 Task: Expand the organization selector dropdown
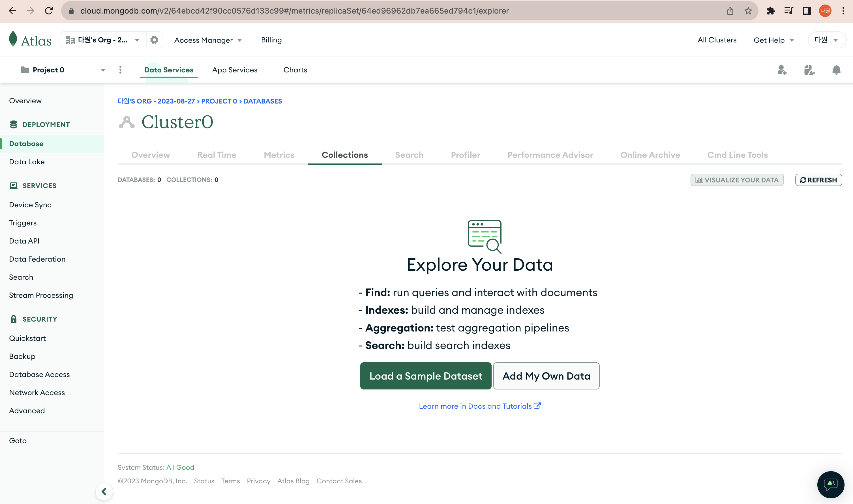click(103, 40)
